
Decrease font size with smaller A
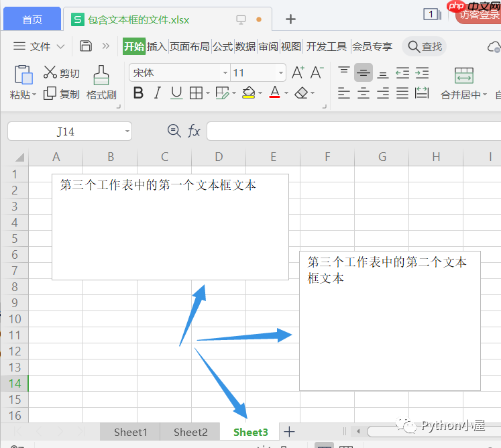click(x=317, y=72)
